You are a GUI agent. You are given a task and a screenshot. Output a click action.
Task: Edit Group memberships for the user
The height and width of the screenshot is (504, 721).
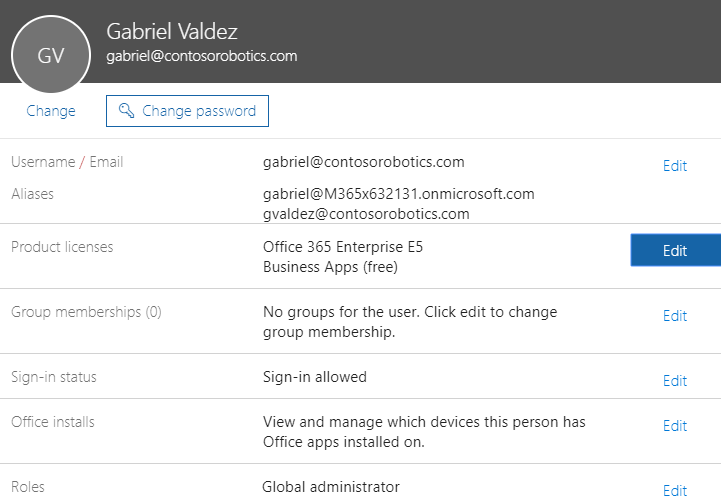(x=675, y=316)
